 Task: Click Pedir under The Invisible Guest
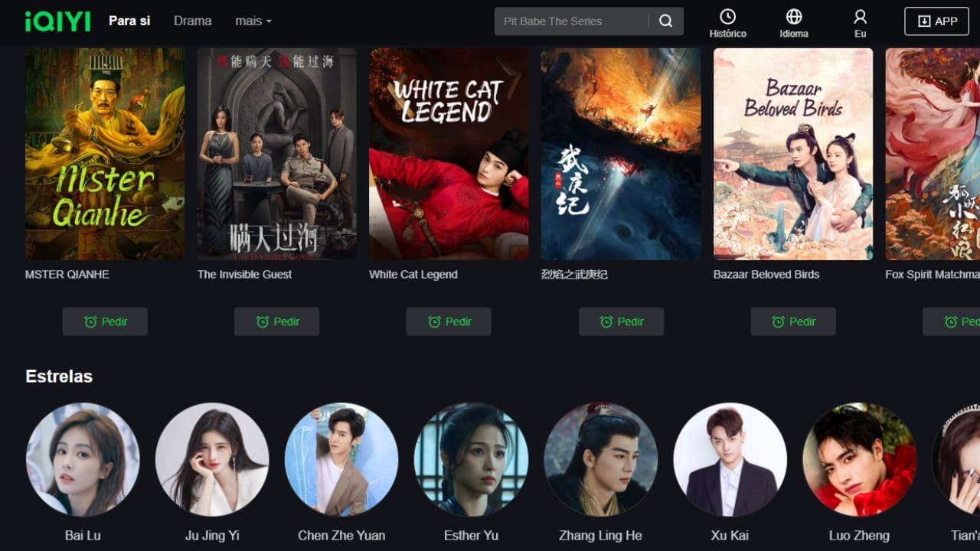pos(276,321)
